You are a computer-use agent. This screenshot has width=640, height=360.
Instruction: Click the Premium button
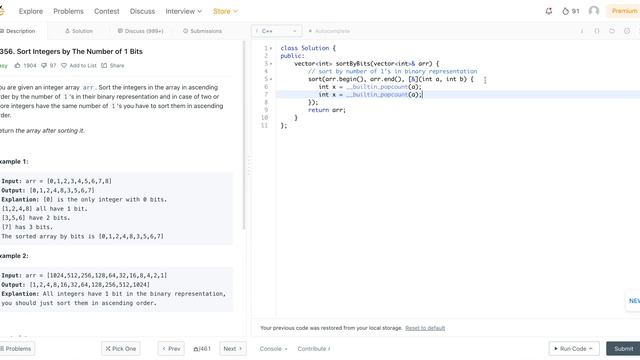point(623,11)
